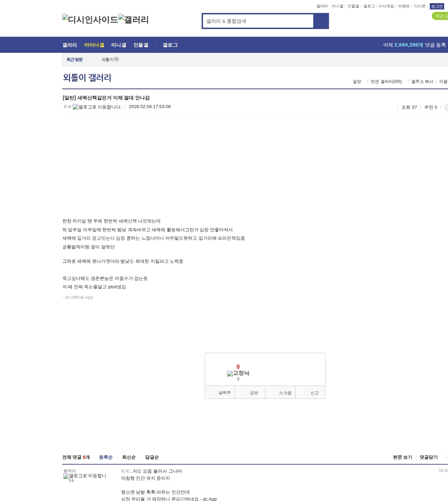Expand 연관 갤러리(0/0)
The height and width of the screenshot is (501, 448).
click(x=386, y=82)
